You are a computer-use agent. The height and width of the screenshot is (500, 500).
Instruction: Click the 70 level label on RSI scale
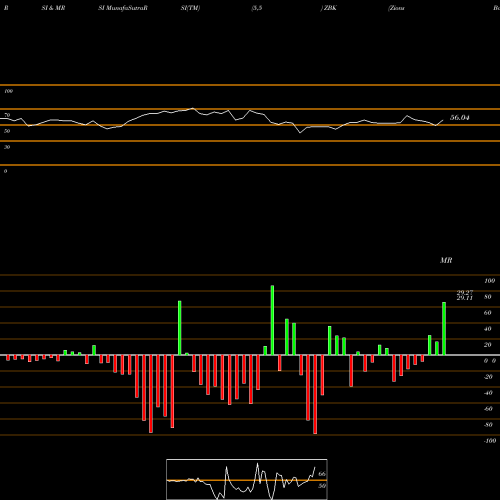[x=7, y=115]
